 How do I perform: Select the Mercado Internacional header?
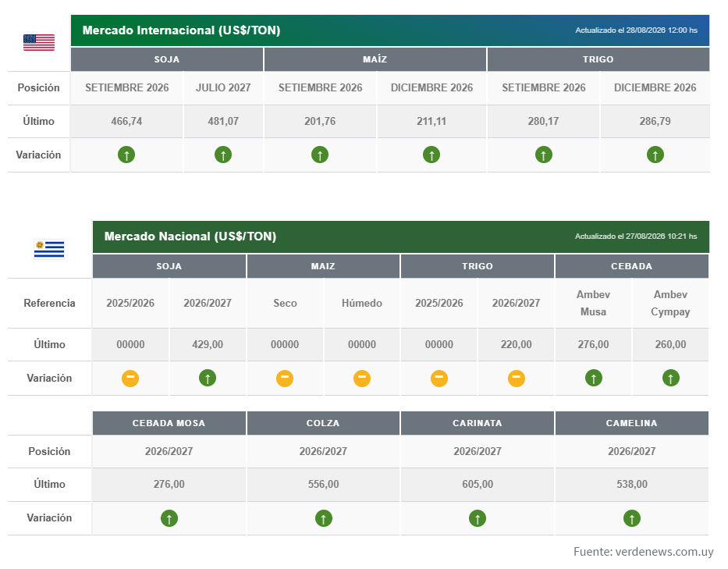[390, 30]
